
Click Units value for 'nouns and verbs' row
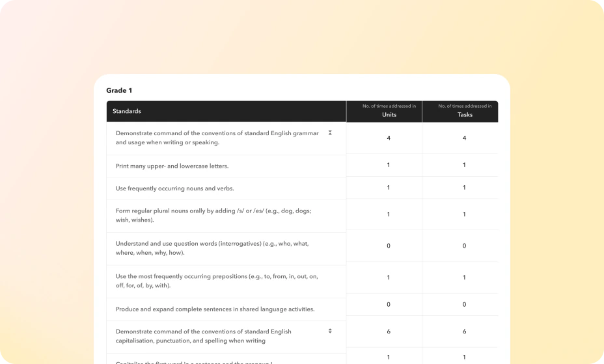point(389,188)
